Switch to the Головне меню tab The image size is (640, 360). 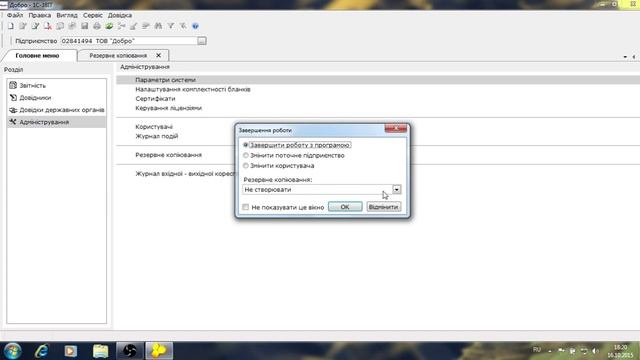(x=38, y=56)
